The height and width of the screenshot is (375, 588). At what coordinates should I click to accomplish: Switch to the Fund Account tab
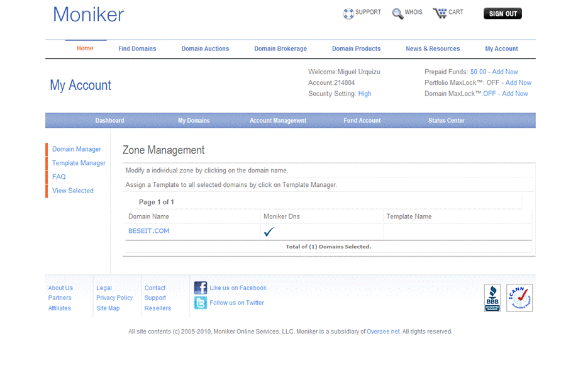coord(362,121)
